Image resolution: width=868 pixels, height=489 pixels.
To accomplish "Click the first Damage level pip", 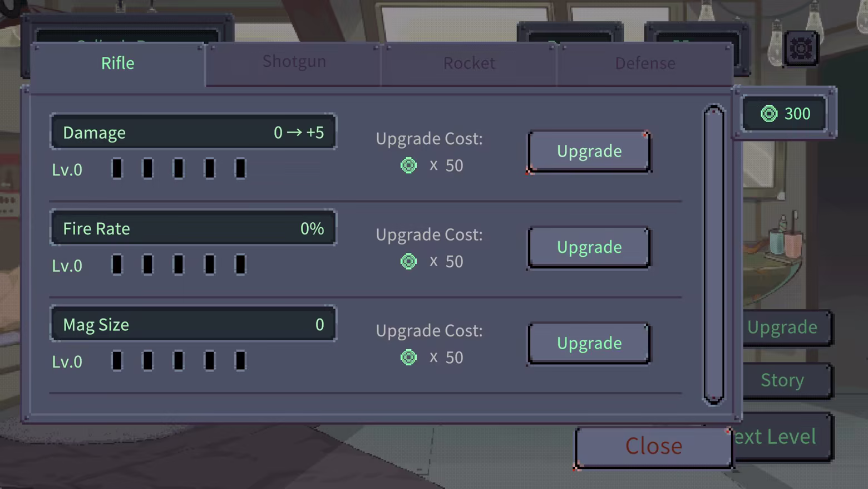I will 117,168.
